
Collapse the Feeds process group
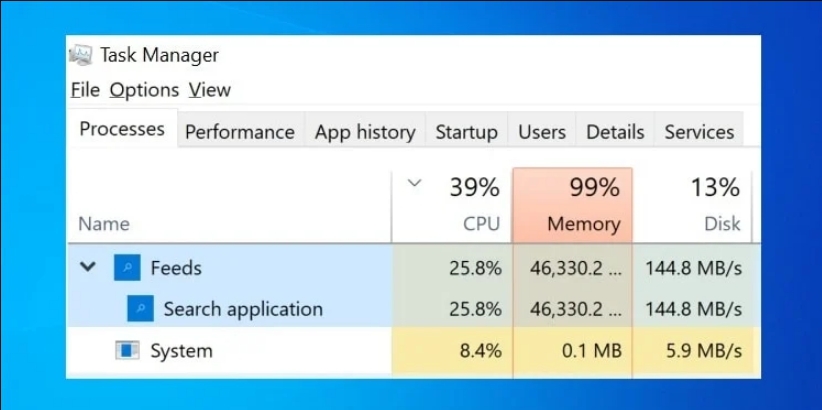point(88,267)
